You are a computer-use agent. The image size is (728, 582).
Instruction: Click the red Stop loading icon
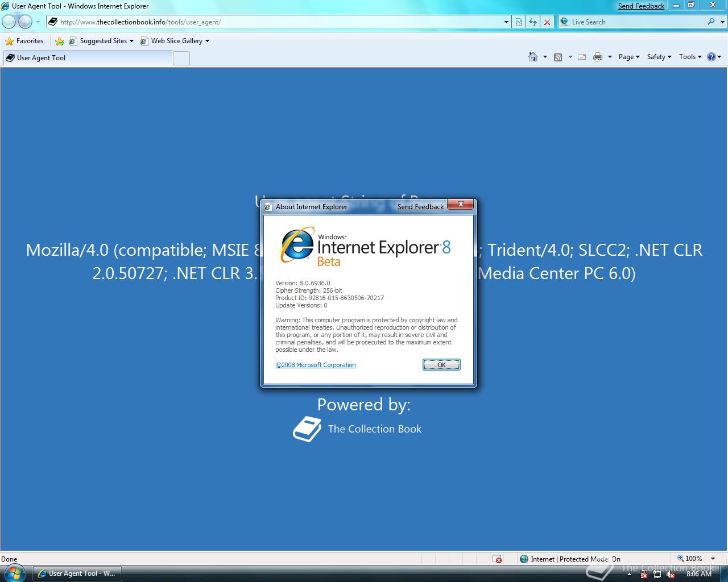point(547,22)
